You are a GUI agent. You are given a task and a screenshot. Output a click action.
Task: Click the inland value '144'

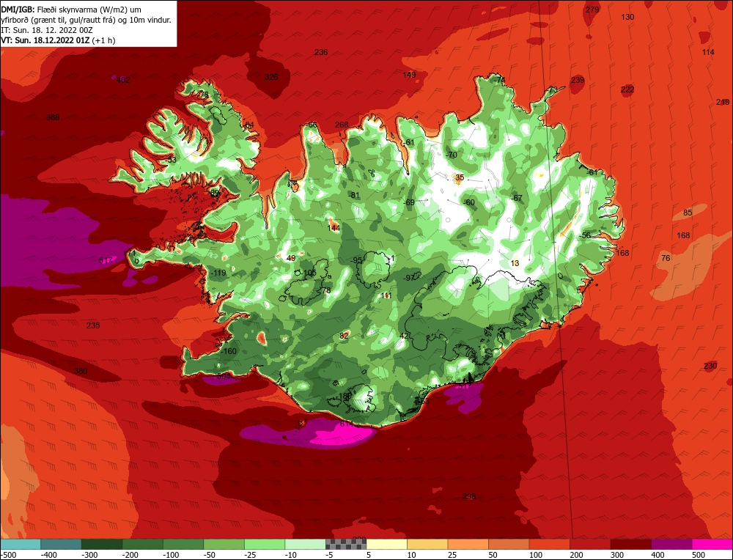[334, 228]
